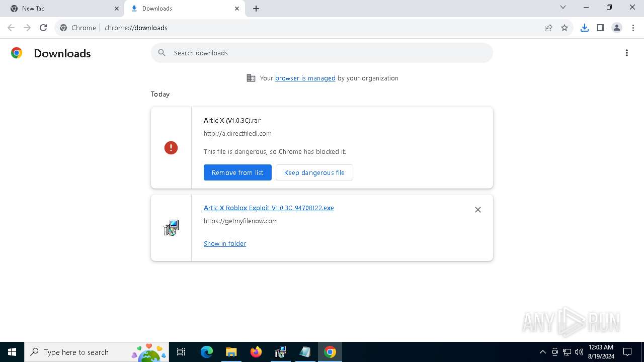Switch to the New Tab tab

[61, 9]
